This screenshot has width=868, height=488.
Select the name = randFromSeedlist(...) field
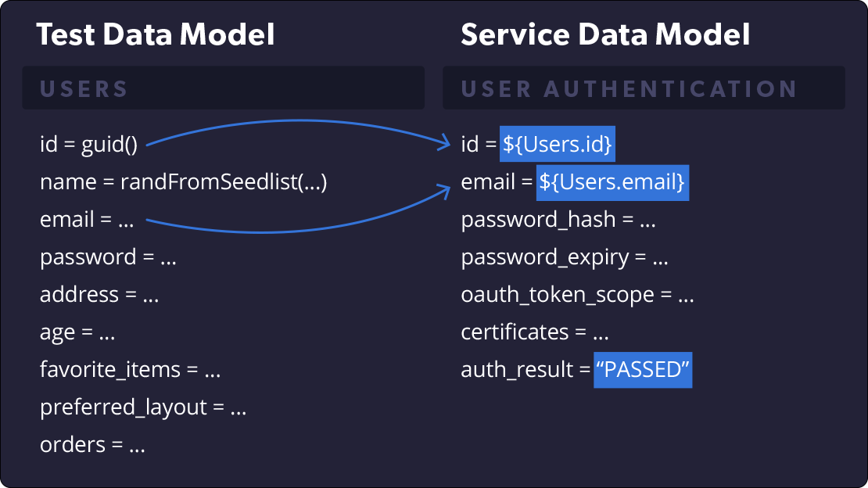183,181
